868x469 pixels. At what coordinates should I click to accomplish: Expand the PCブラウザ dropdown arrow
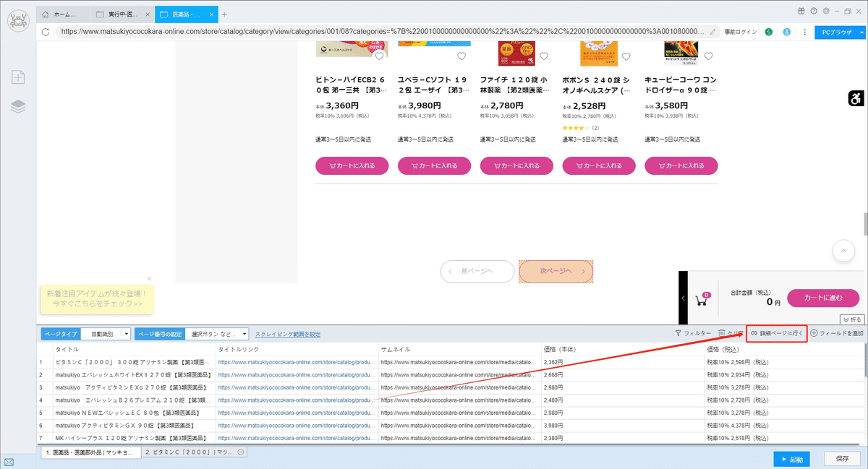click(x=861, y=32)
